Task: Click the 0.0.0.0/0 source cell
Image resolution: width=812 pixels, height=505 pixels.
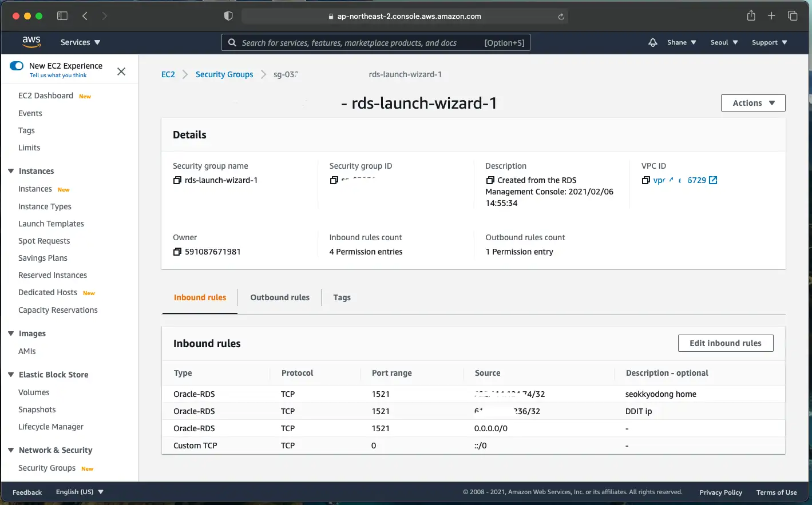Action: [491, 428]
